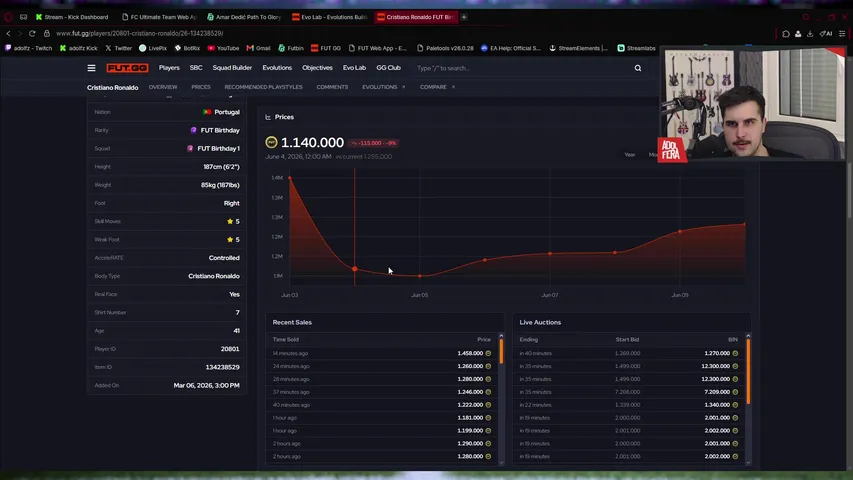Image resolution: width=853 pixels, height=480 pixels.
Task: Reload the page with the refresh icon
Action: tap(32, 33)
